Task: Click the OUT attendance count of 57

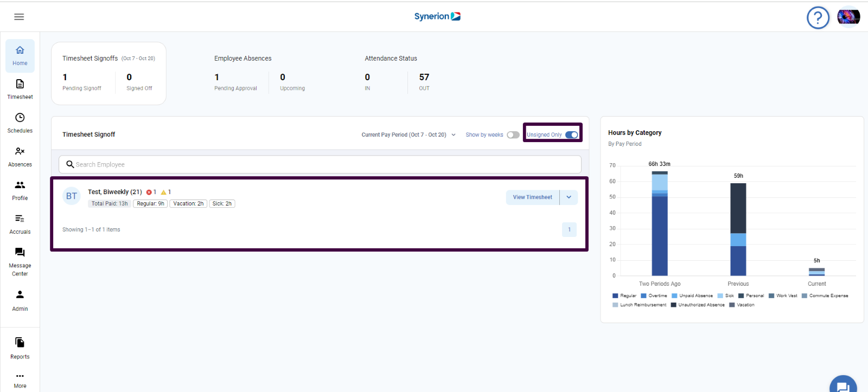Action: (x=424, y=77)
